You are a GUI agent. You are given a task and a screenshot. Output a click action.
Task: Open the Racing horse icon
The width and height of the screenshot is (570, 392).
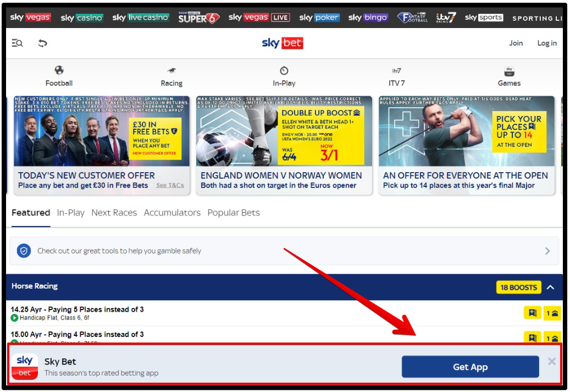pos(171,70)
